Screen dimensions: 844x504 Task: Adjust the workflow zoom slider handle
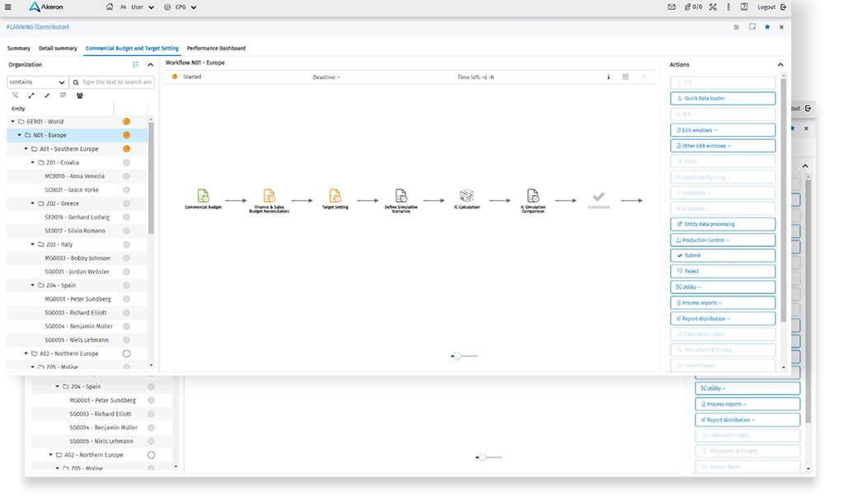(457, 356)
